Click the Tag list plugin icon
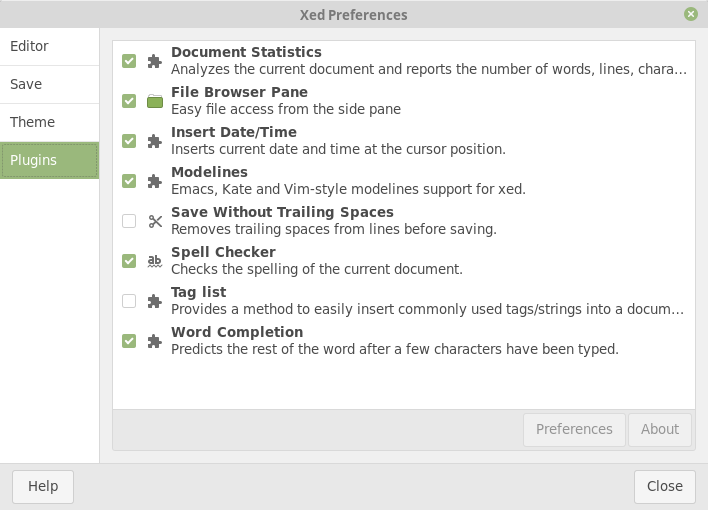708x510 pixels. coord(154,301)
